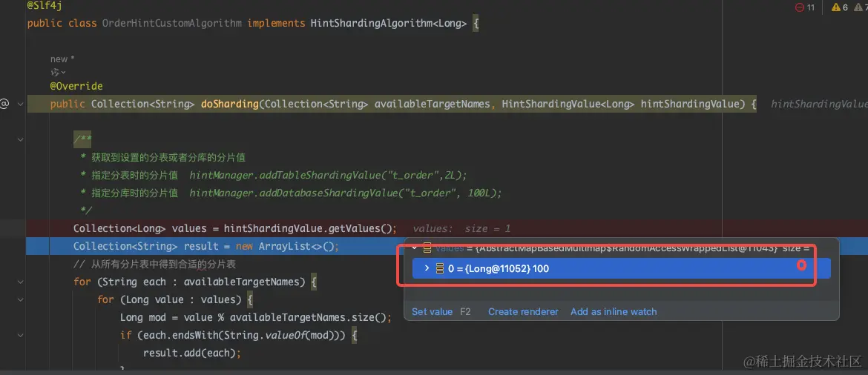Collapse the 'if (each.endsWith' block fold arrow

point(20,335)
